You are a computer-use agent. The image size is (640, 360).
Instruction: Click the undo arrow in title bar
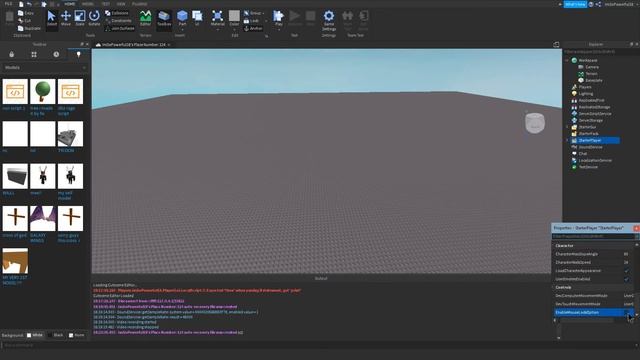(29, 4)
